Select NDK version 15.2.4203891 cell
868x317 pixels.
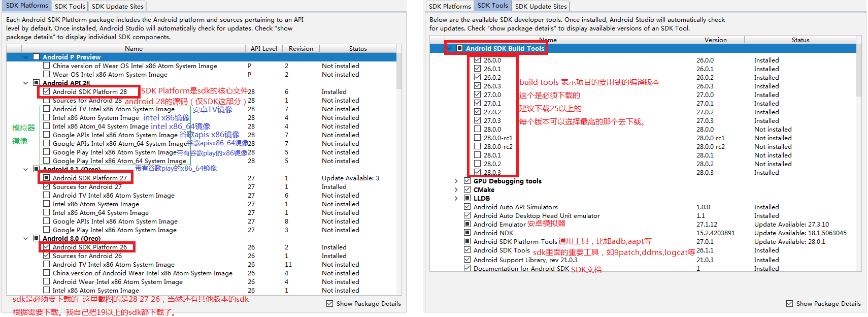pos(716,233)
